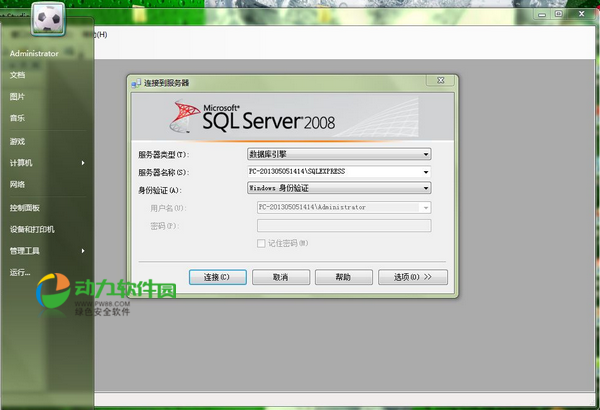This screenshot has width=600, height=410.
Task: Click the 帮助 help button
Action: pyautogui.click(x=344, y=277)
